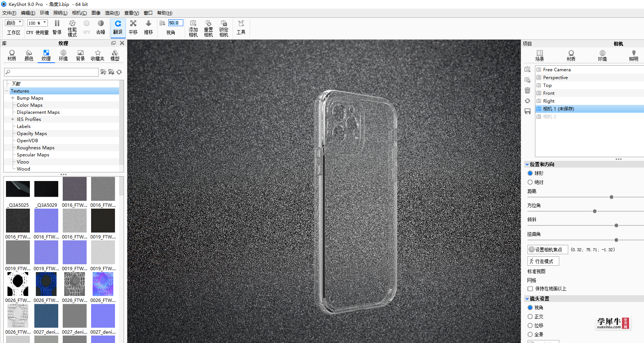The image size is (644, 343).
Task: Collapse the 镜头设置 section
Action: (527, 299)
